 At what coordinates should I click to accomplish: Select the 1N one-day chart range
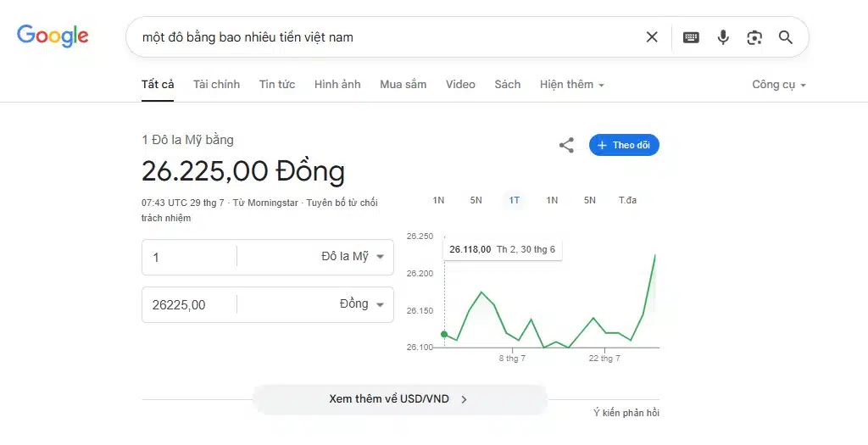[438, 200]
